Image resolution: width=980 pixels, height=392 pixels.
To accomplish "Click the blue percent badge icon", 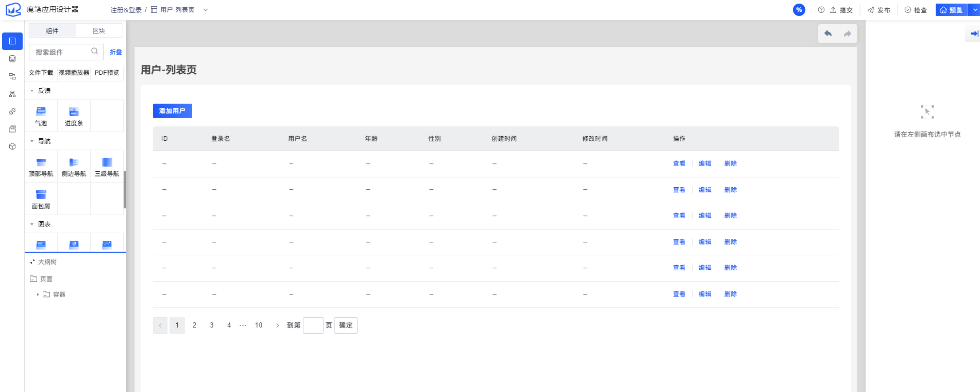I will 799,10.
